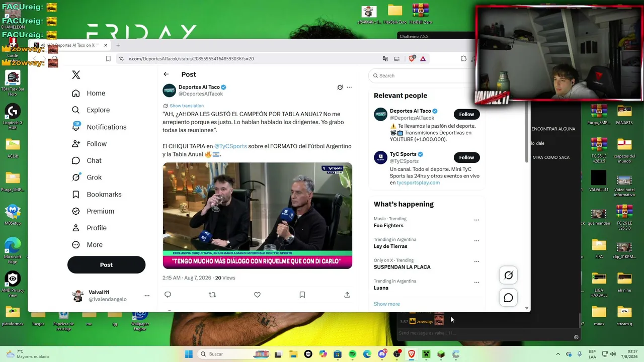This screenshot has height=362, width=644.
Task: Open Brave browser from the taskbar
Action: pos(412,354)
